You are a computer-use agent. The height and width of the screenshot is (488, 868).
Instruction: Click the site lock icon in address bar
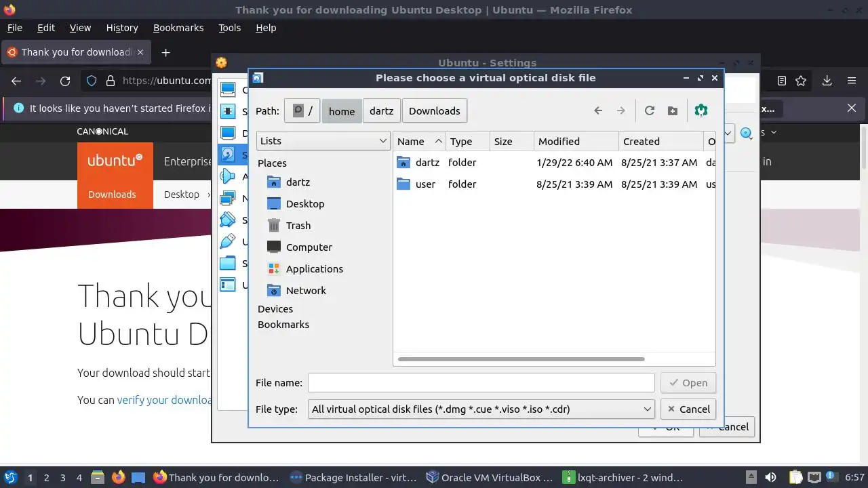pos(111,81)
